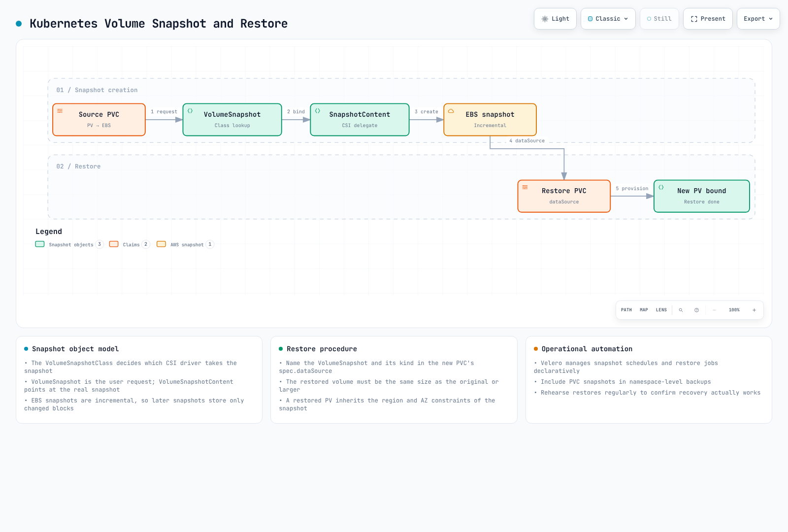Image resolution: width=788 pixels, height=532 pixels.
Task: Zoom out with the minus icon
Action: tap(714, 310)
